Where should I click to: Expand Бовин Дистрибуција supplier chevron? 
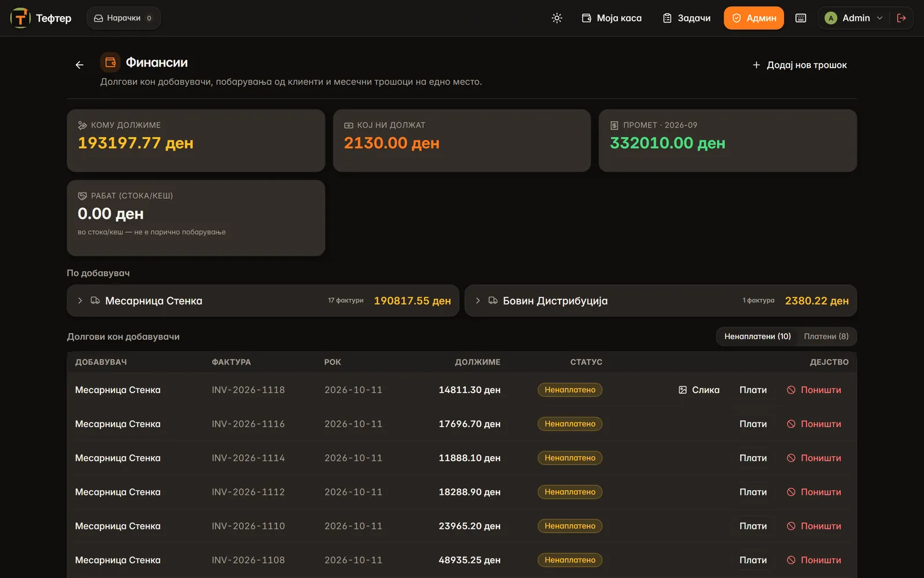click(478, 301)
